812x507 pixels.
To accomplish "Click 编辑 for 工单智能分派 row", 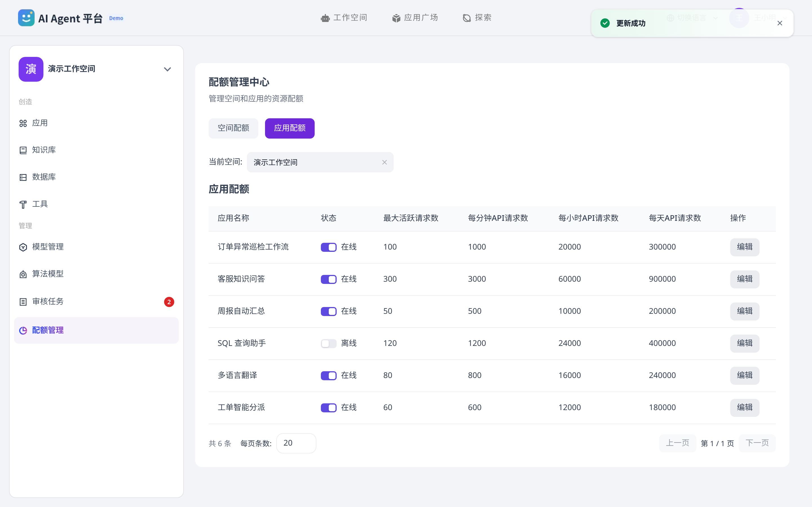I will pyautogui.click(x=745, y=407).
